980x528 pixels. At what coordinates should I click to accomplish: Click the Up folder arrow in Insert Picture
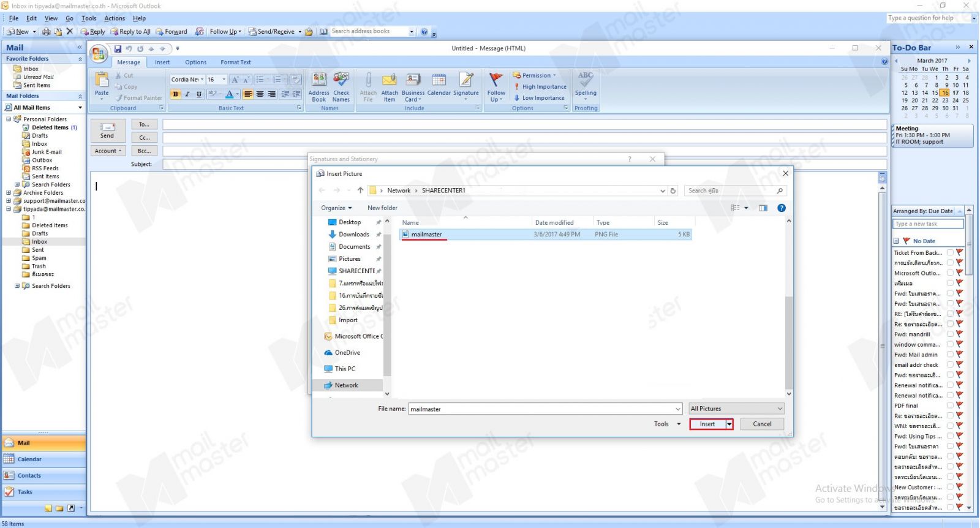pyautogui.click(x=360, y=190)
